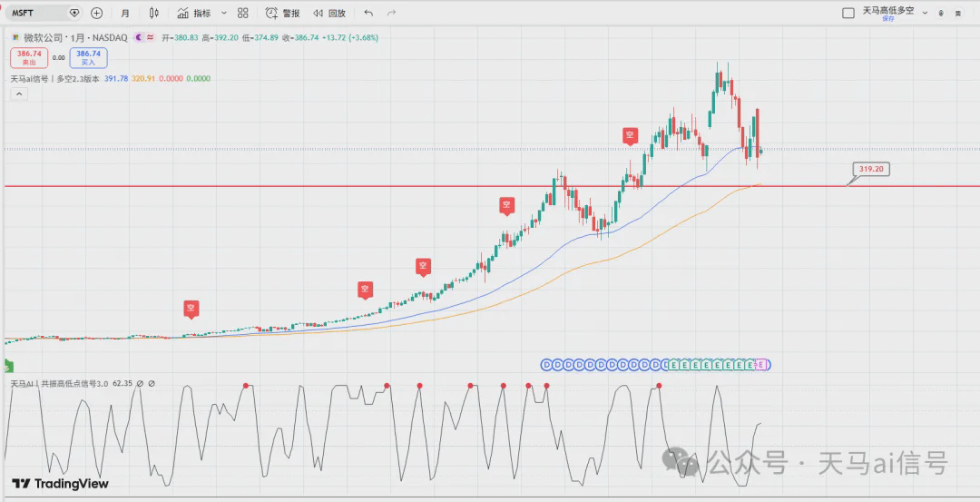
Task: Expand the layout management dropdown arrow
Action: tap(925, 13)
